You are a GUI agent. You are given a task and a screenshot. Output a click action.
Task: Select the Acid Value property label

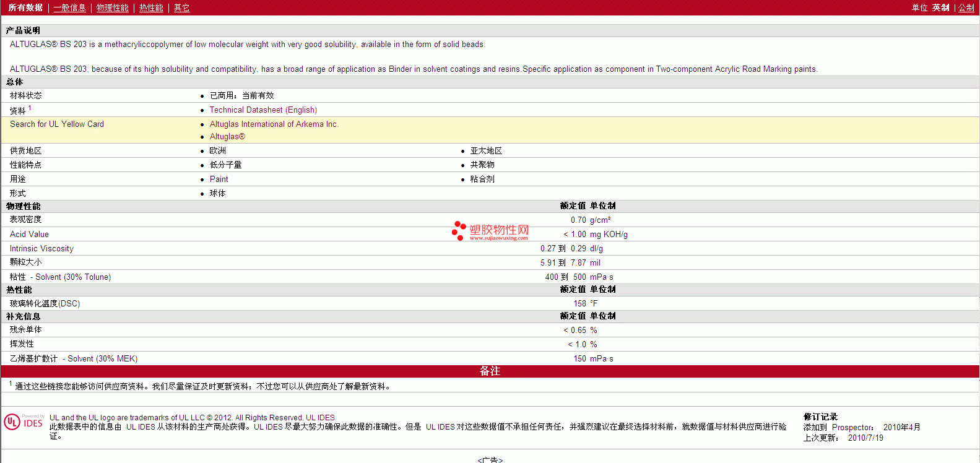29,234
